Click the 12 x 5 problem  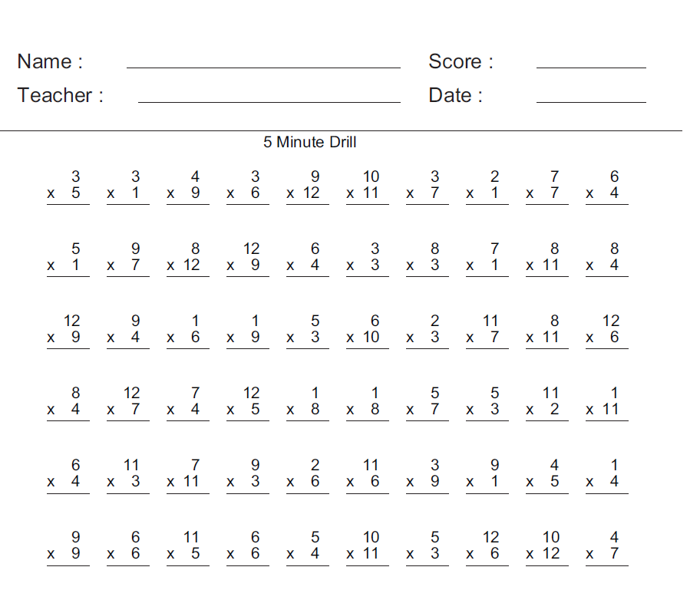(x=248, y=403)
